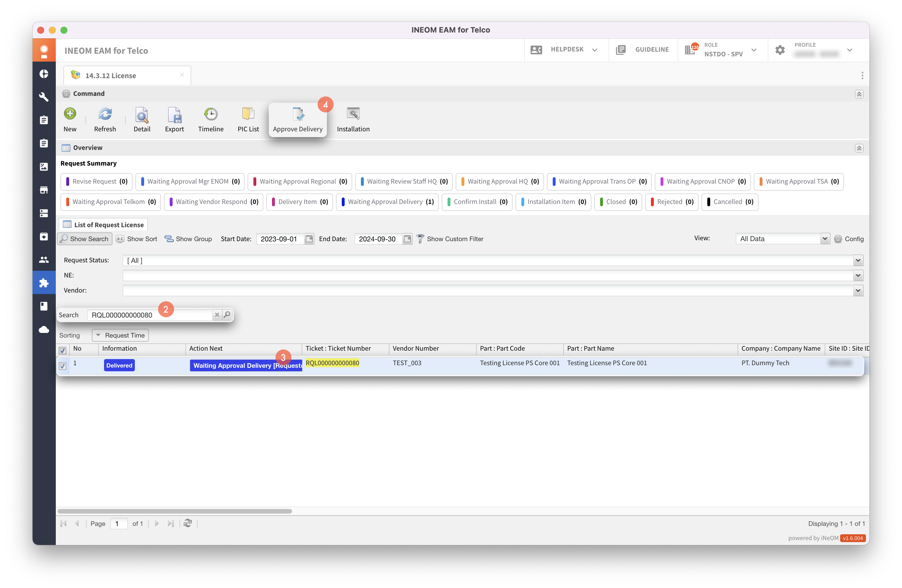The height and width of the screenshot is (588, 902).
Task: Open the Vendor dropdown
Action: [858, 291]
